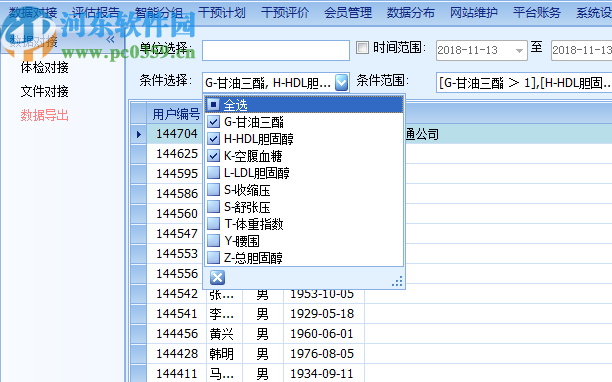
Task: Open the 干预计划 menu
Action: pyautogui.click(x=222, y=12)
